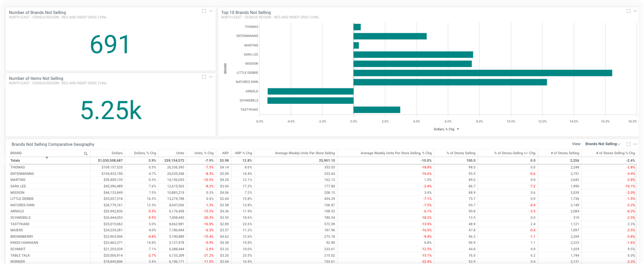Click the 5.25k items KPI value
Screen dimensions: 644x264
[x=111, y=110]
